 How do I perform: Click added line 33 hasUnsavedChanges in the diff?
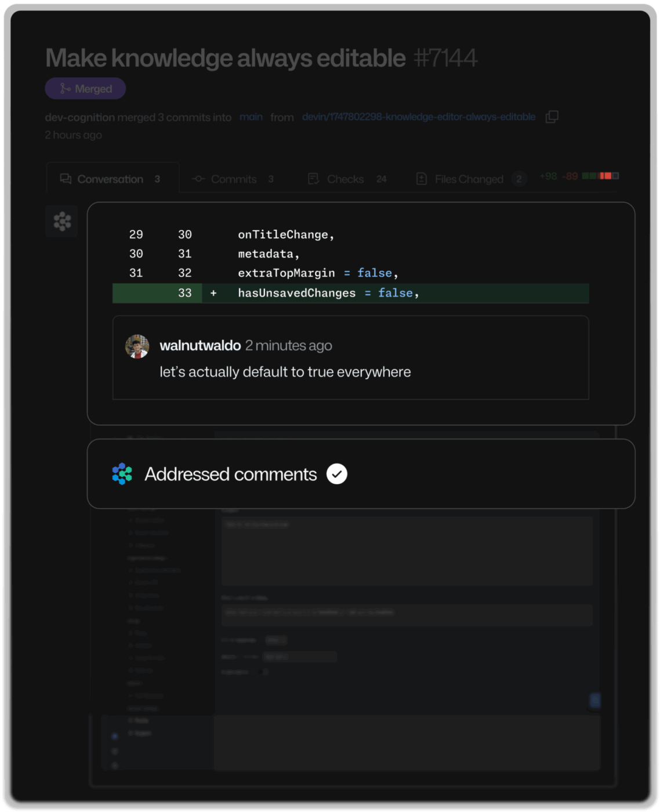click(x=328, y=293)
